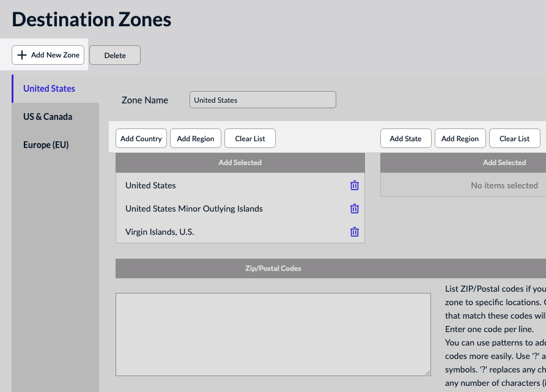Viewport: 546px width, 392px height.
Task: Remove United States Minor Outlying Islands entry
Action: [x=355, y=209]
